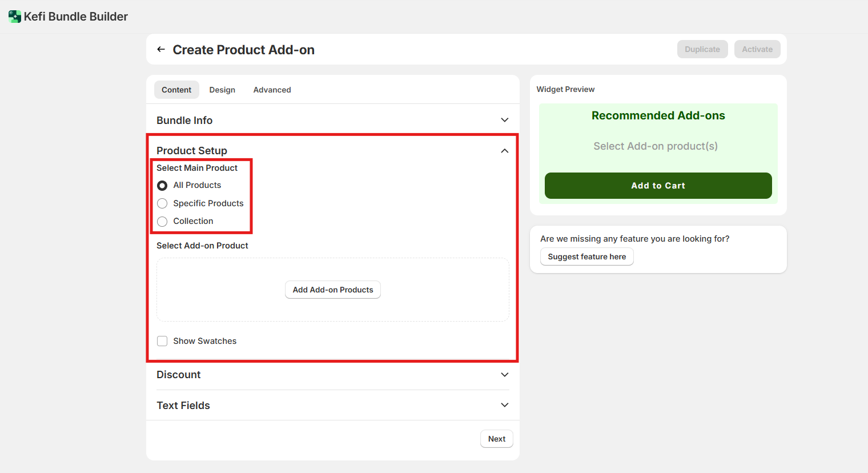The height and width of the screenshot is (473, 868).
Task: Open the Advanced tab
Action: click(272, 90)
